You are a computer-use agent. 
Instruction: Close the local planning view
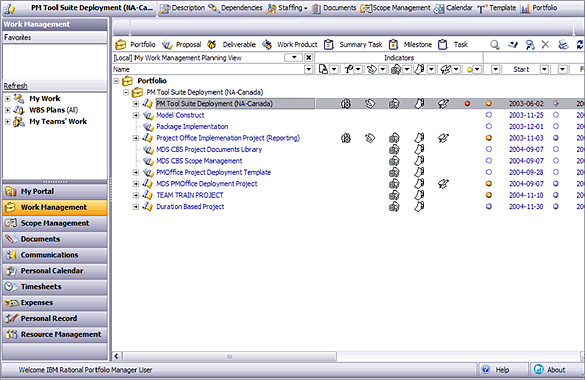(x=309, y=57)
